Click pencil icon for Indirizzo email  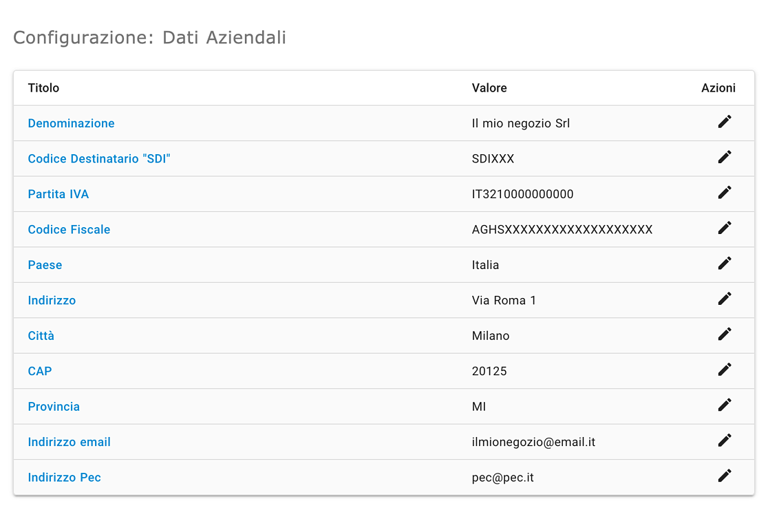(725, 440)
